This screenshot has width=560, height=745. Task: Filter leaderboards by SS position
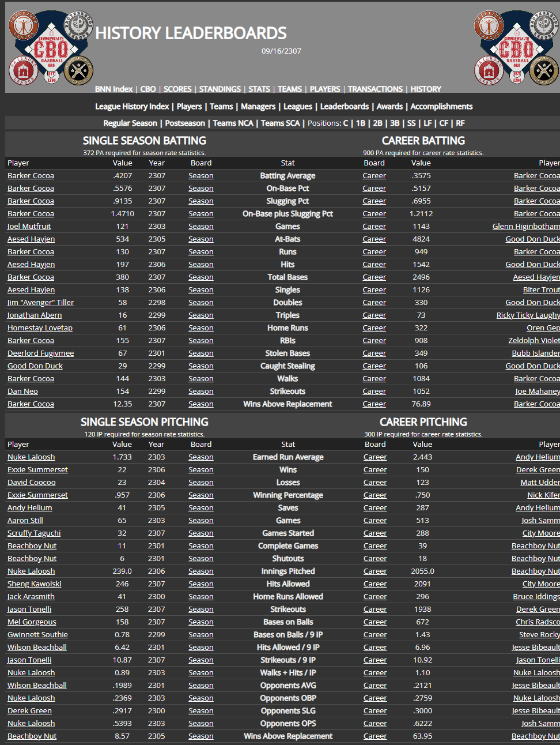coord(411,123)
